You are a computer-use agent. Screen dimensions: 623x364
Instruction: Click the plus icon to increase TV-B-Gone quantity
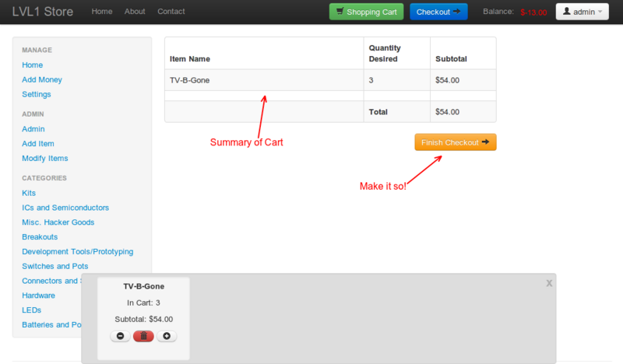tap(167, 336)
